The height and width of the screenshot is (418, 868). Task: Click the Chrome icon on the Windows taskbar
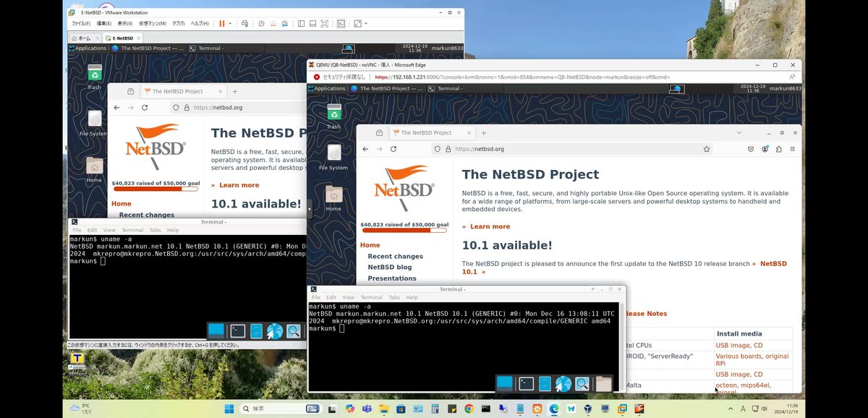point(469,409)
